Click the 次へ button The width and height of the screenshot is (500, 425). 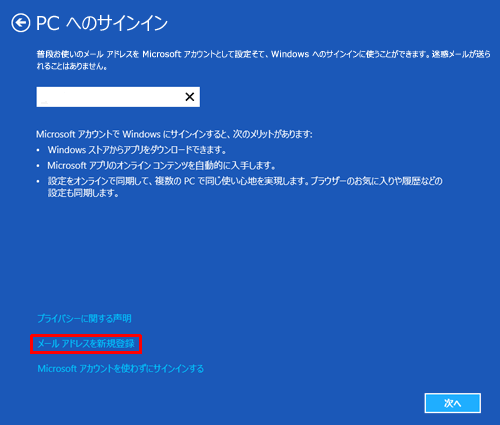point(452,403)
